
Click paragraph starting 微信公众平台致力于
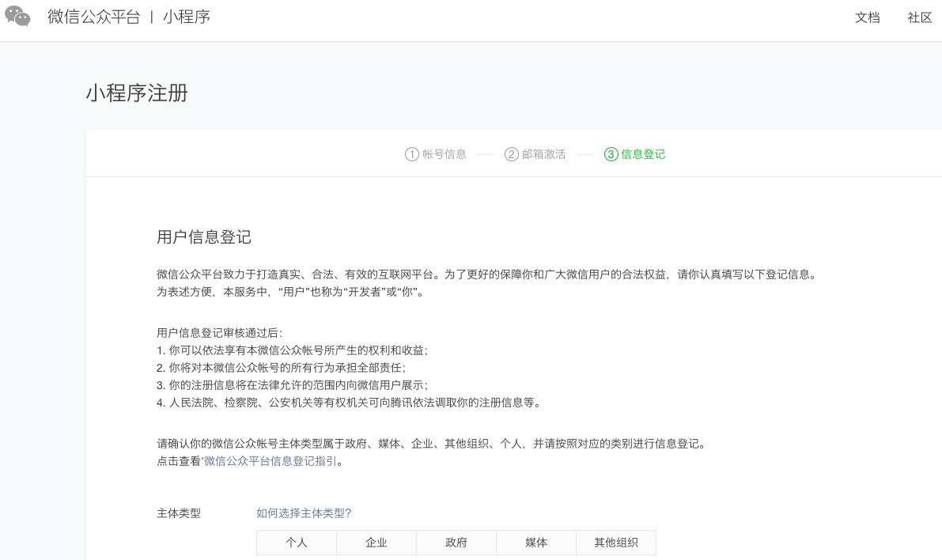[488, 274]
